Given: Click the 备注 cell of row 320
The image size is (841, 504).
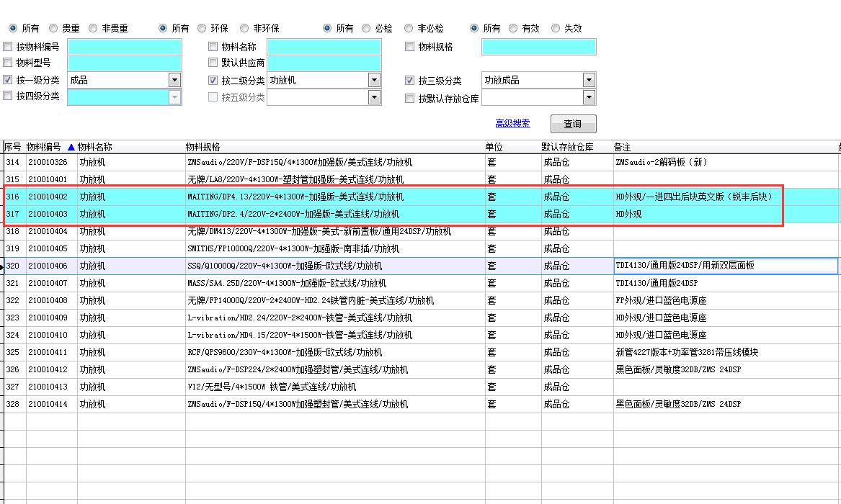Looking at the screenshot, I should coord(724,266).
